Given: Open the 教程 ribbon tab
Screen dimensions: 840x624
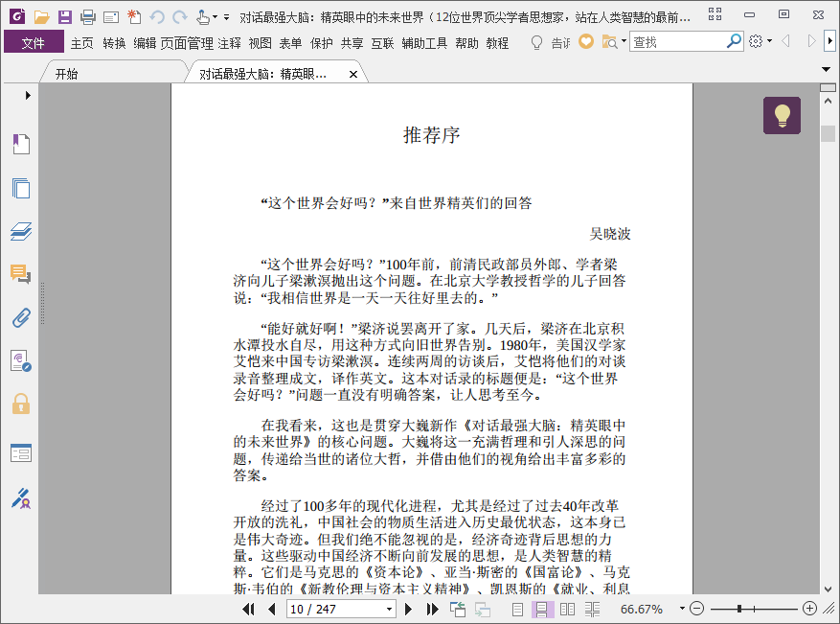Looking at the screenshot, I should (497, 43).
